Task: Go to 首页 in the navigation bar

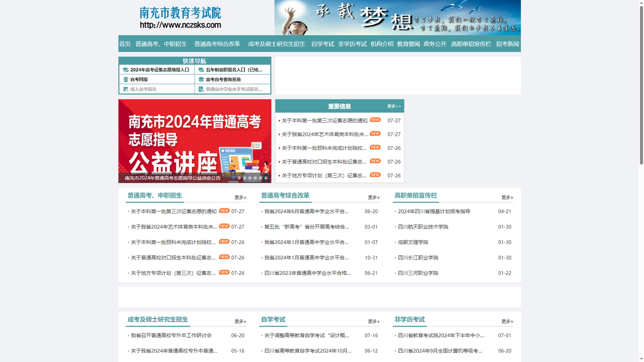Action: [x=125, y=44]
